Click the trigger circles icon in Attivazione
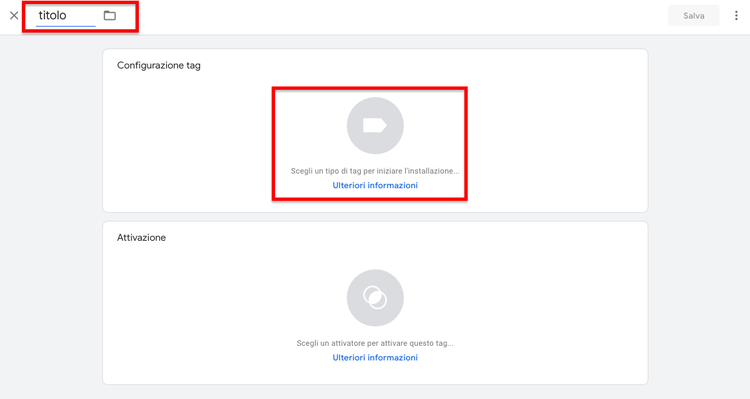The image size is (750, 399). (x=375, y=298)
